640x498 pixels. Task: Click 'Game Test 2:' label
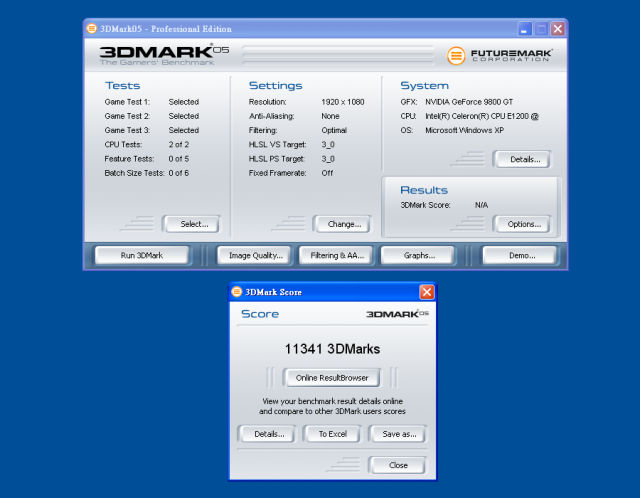point(127,116)
